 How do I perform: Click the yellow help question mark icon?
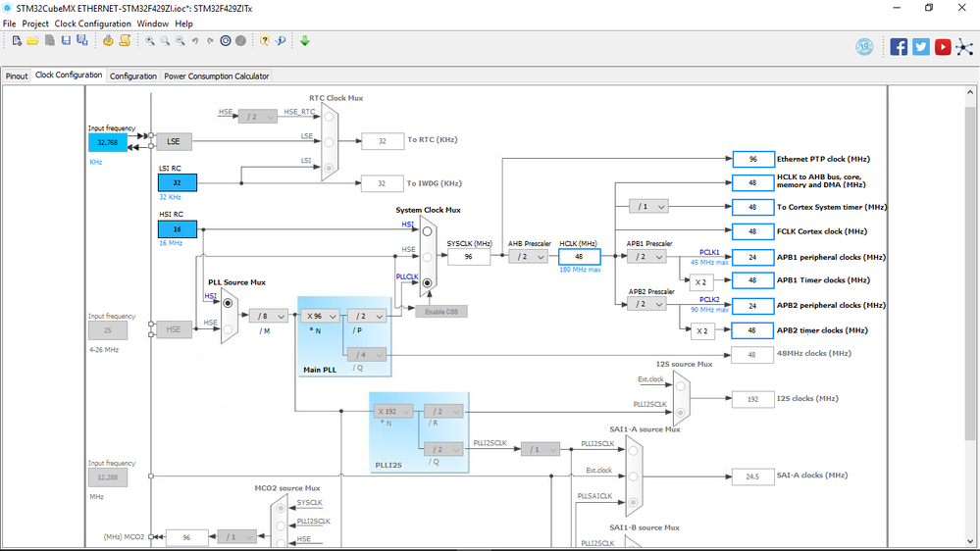pyautogui.click(x=265, y=40)
